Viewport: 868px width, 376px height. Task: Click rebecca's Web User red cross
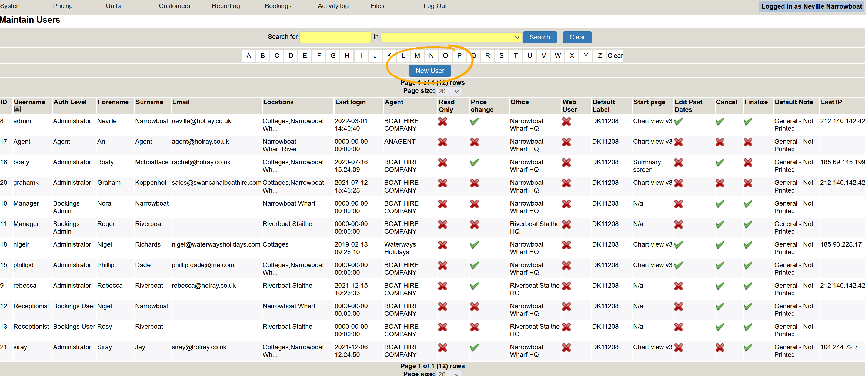(566, 286)
